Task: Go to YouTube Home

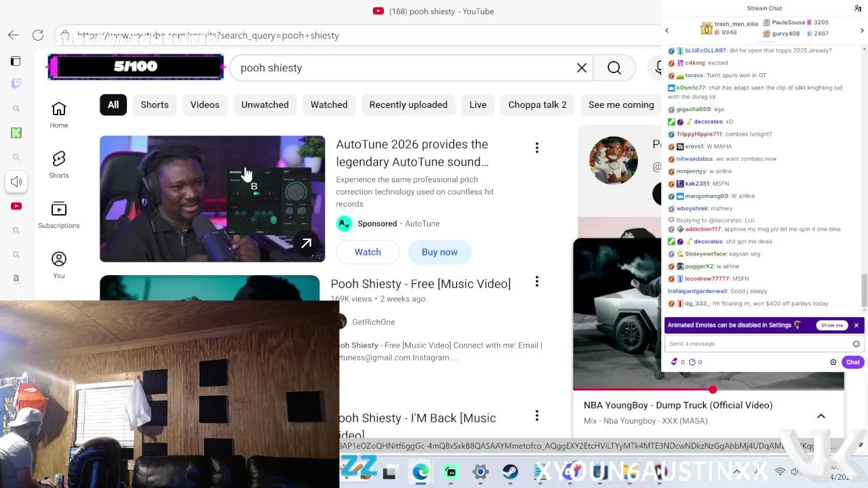Action: coord(59,115)
